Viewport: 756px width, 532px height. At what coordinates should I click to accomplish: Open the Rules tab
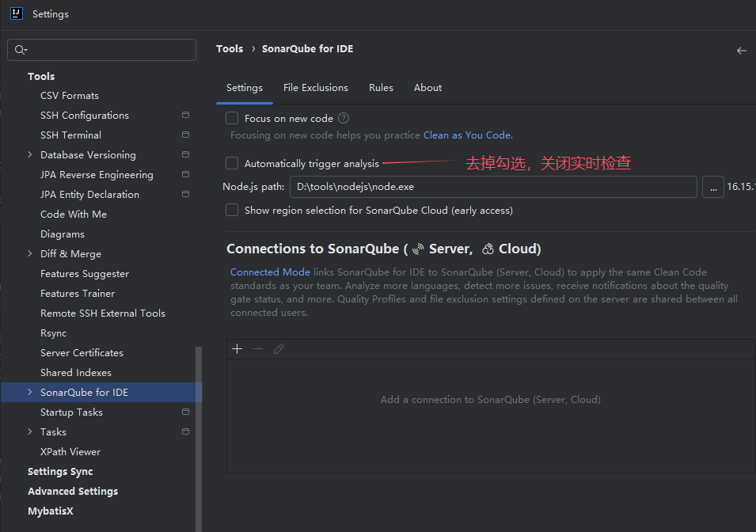pos(381,88)
